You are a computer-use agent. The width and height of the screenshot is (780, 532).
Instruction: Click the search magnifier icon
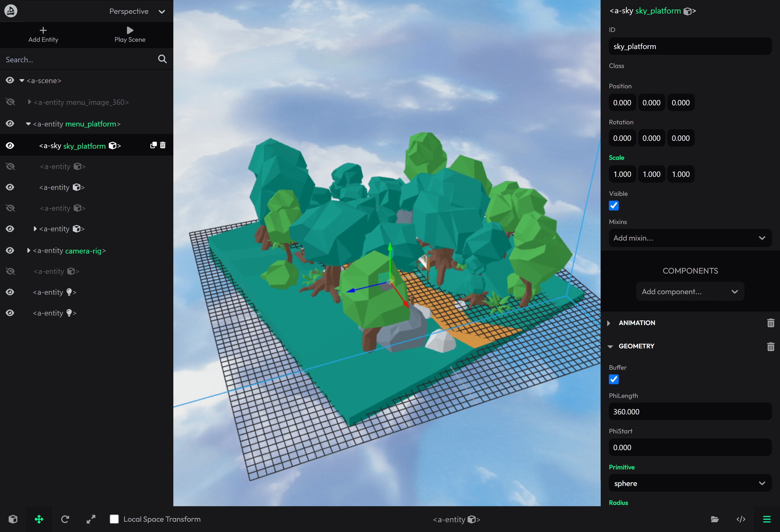pos(162,59)
